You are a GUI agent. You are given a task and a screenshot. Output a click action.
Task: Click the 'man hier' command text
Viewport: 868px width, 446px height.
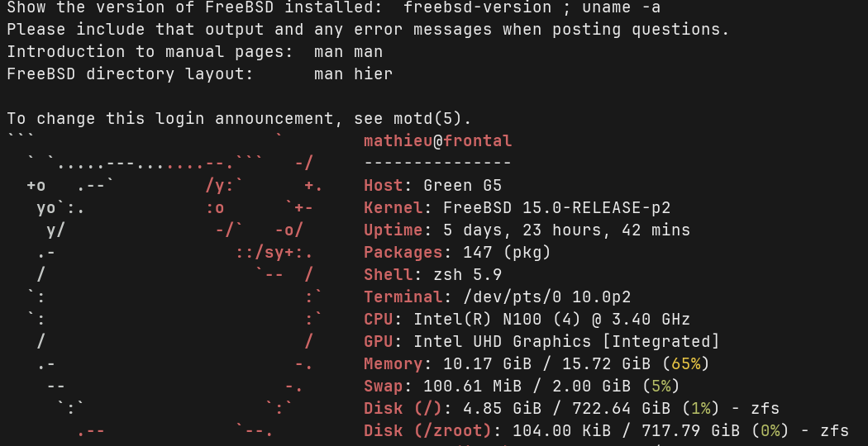[x=353, y=74]
